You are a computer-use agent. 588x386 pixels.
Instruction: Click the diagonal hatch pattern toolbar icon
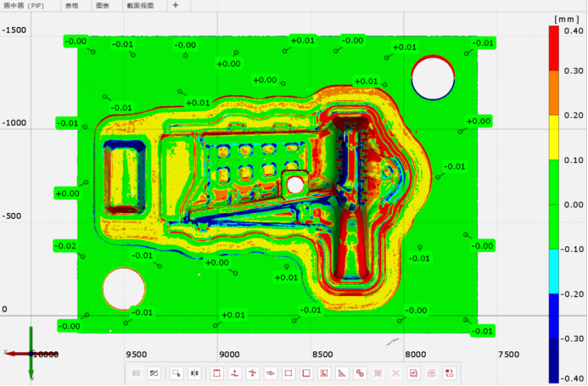(x=154, y=372)
